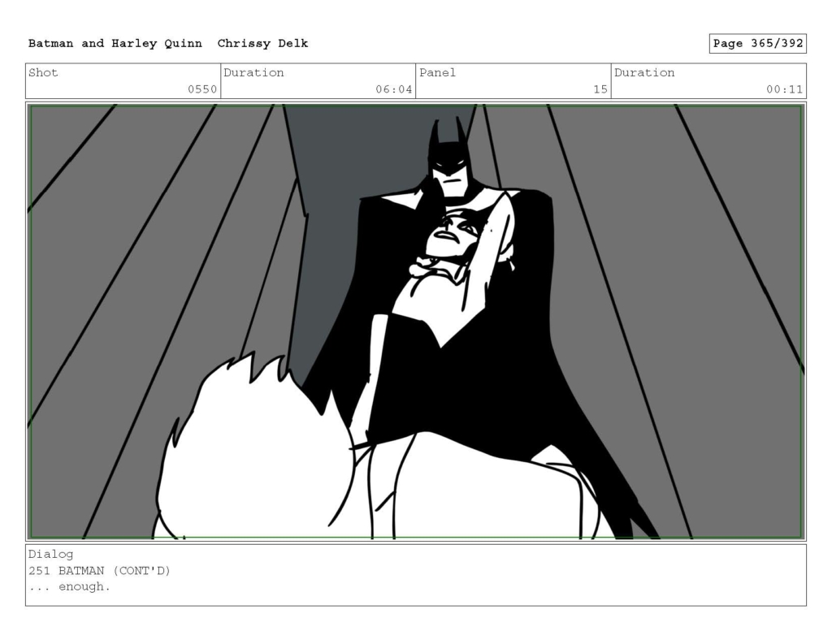Click the 'Page 365/392' box
Viewport: 832px width, 644px height.
[758, 44]
